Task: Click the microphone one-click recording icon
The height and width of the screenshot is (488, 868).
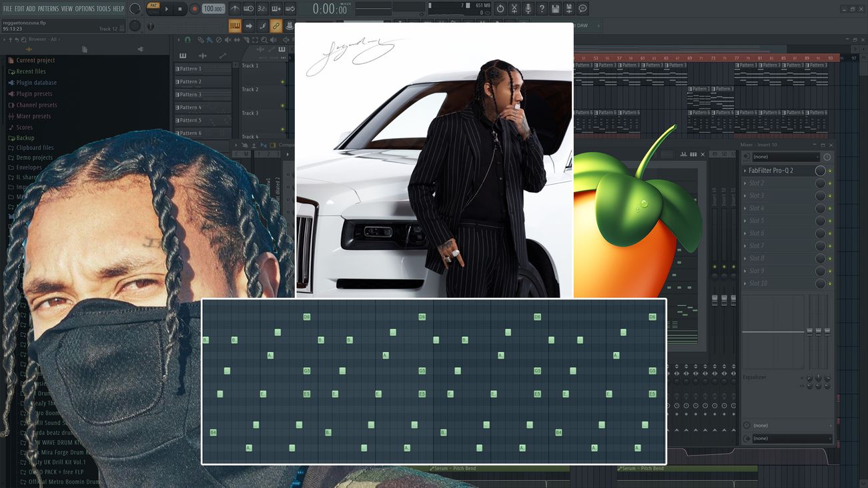Action: pos(528,9)
